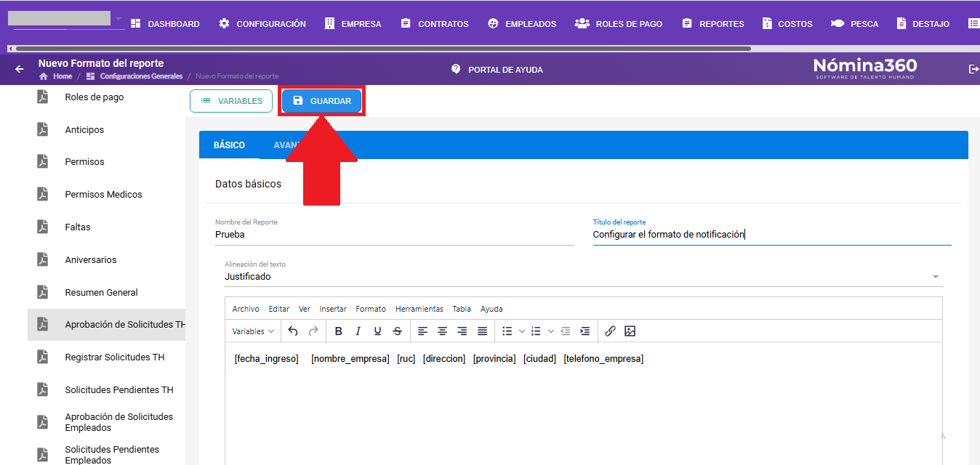Image resolution: width=980 pixels, height=465 pixels.
Task: Select Permisos Medicos in sidebar
Action: point(106,195)
